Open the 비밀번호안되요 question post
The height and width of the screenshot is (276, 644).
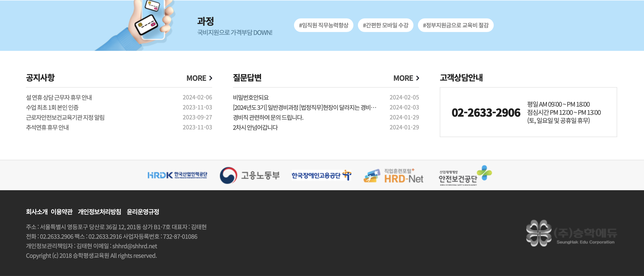[251, 97]
